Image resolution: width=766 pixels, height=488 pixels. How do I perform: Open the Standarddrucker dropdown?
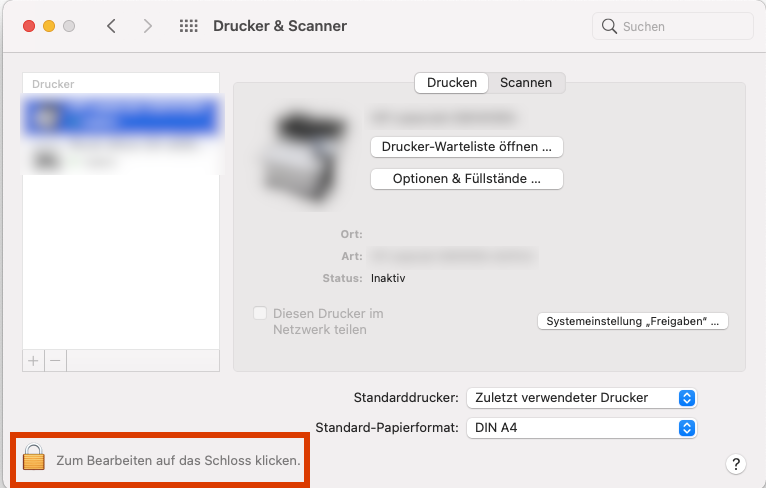(582, 398)
